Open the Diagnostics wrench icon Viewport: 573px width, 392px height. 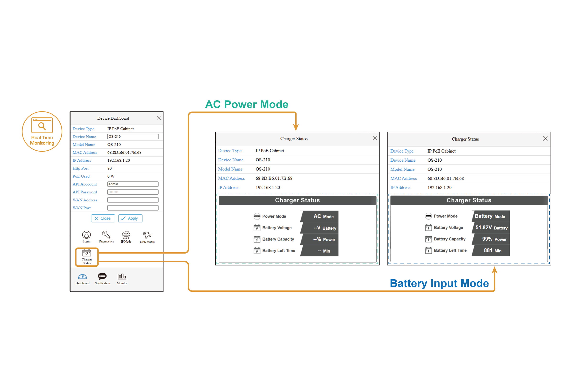[x=106, y=237]
